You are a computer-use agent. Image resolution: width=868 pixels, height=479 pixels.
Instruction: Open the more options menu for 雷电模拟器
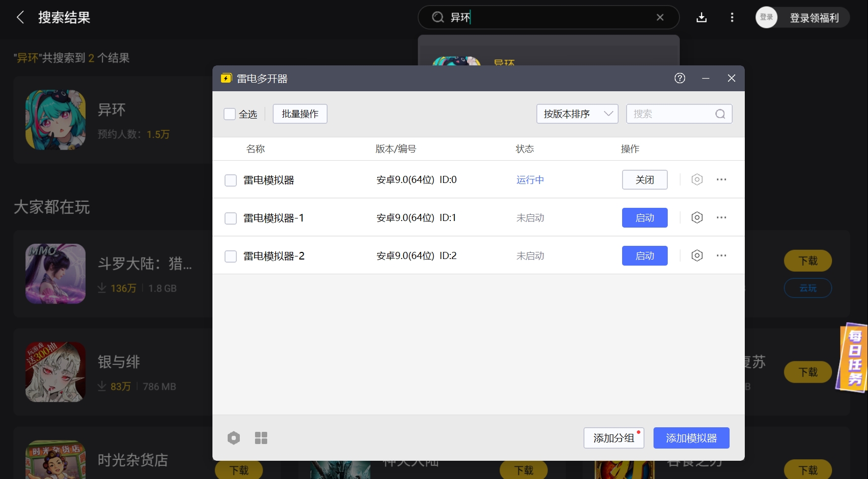point(721,179)
